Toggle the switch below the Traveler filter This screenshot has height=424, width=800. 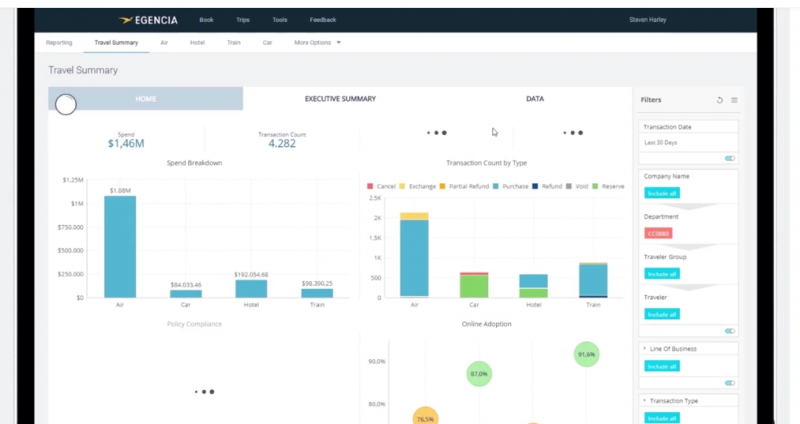tap(730, 331)
